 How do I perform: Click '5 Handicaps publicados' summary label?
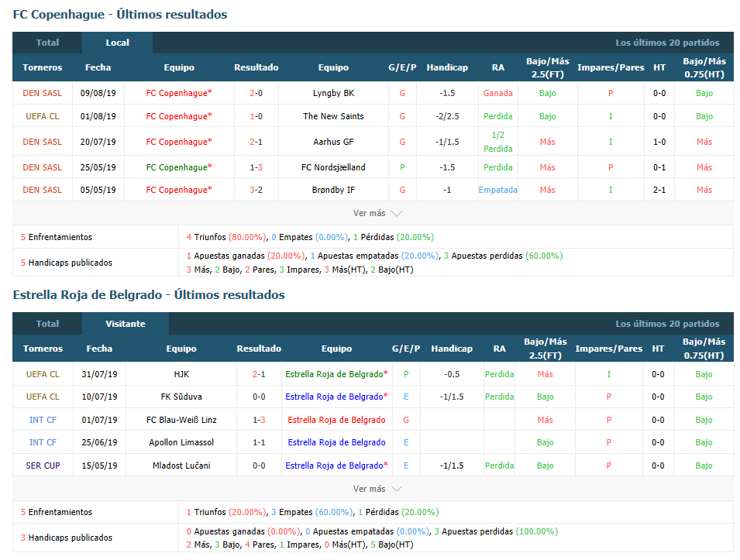pyautogui.click(x=67, y=263)
